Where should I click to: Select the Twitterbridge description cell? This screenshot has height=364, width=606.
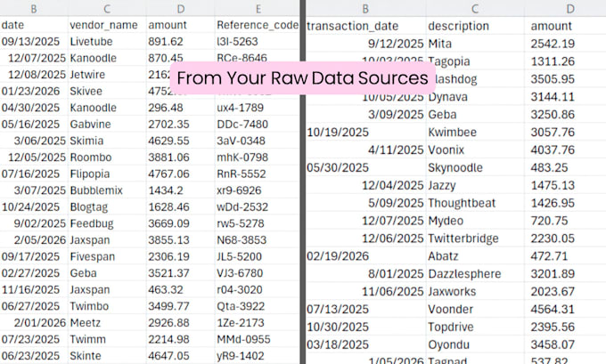click(x=475, y=239)
